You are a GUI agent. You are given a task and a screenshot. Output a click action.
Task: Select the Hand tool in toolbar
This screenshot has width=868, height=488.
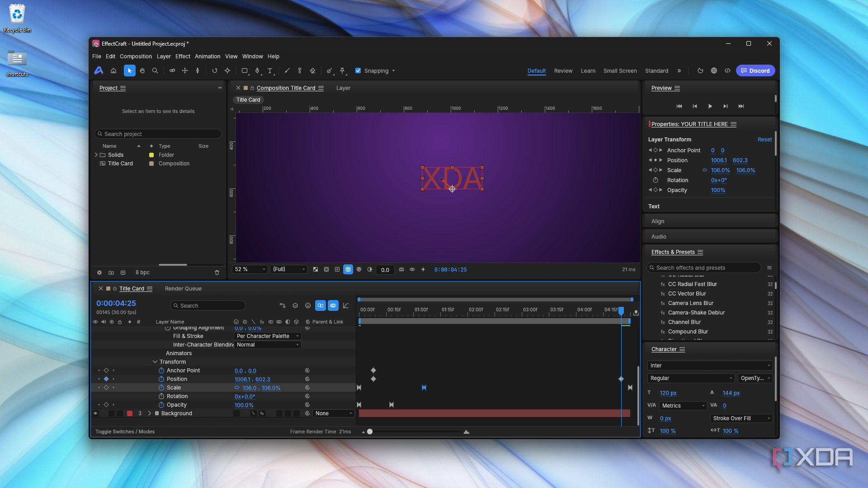point(142,70)
